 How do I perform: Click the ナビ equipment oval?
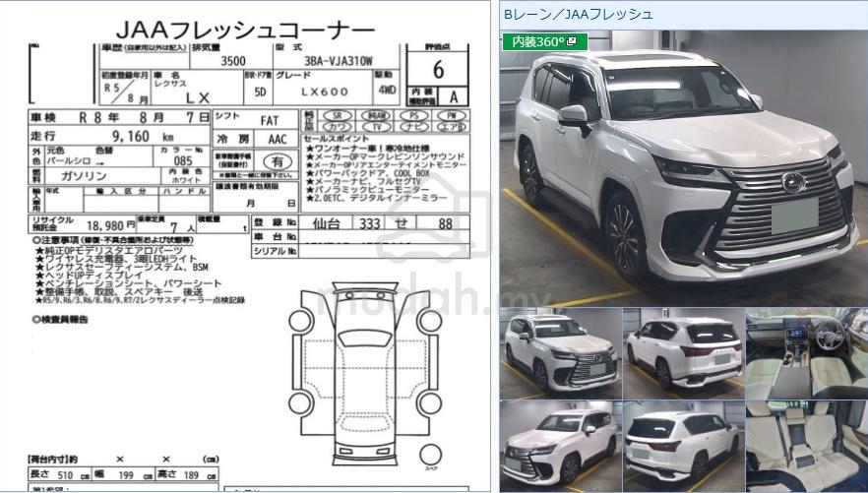point(414,127)
